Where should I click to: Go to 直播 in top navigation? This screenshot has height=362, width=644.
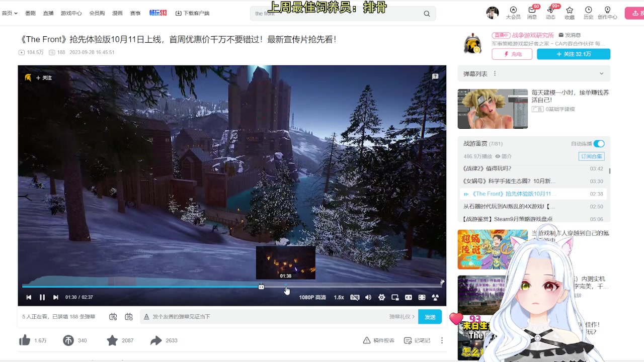pos(48,13)
